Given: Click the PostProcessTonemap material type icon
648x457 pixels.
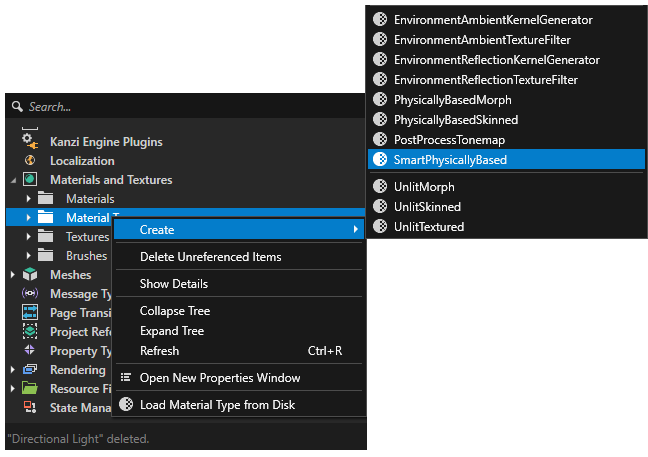Looking at the screenshot, I should pos(380,139).
